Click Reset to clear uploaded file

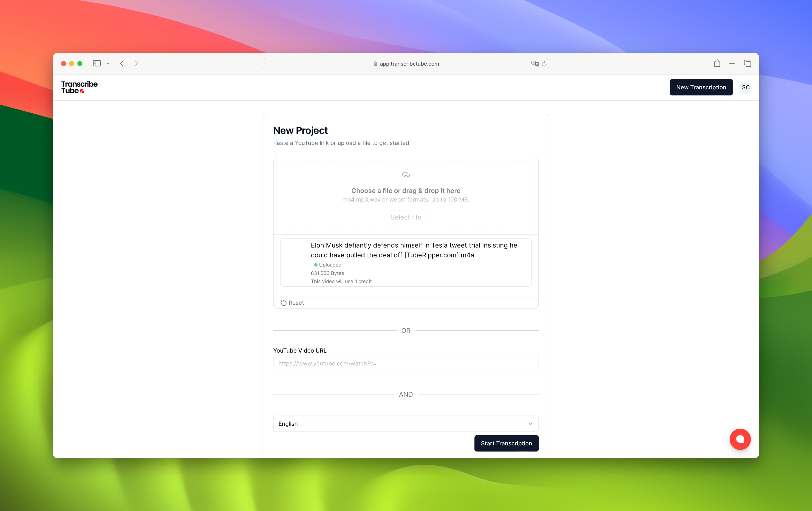(292, 303)
